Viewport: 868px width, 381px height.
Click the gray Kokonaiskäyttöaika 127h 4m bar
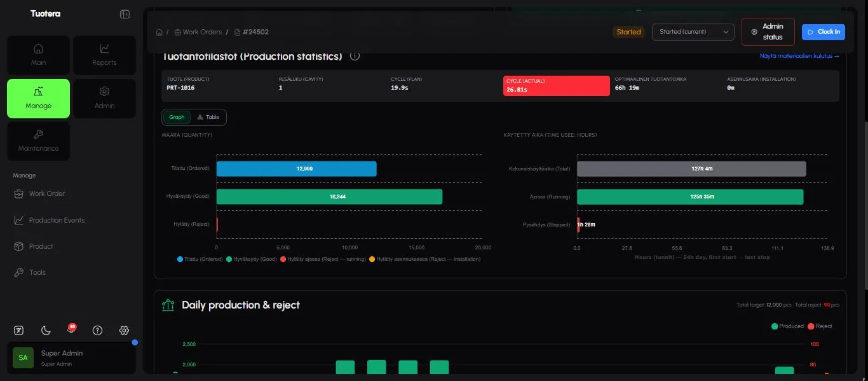click(x=691, y=169)
